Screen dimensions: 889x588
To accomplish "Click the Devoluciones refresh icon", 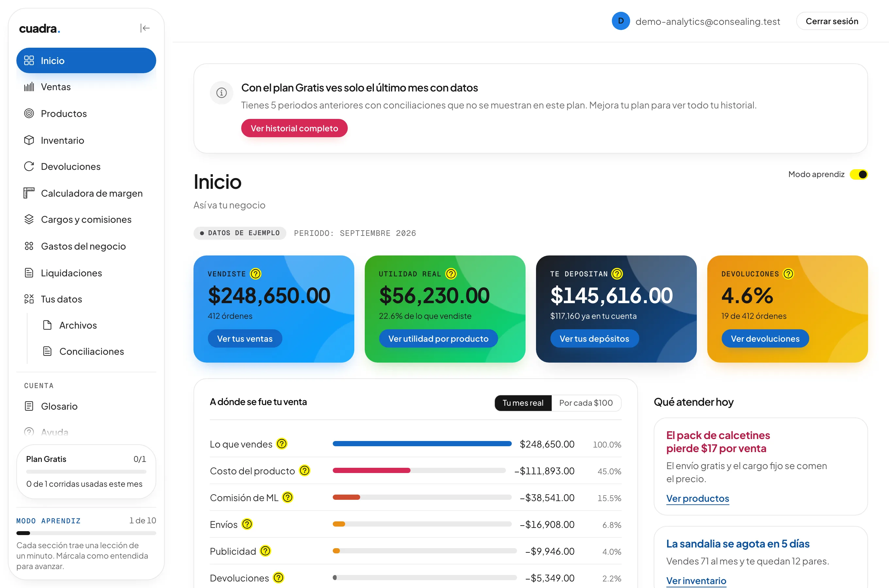I will (x=29, y=167).
